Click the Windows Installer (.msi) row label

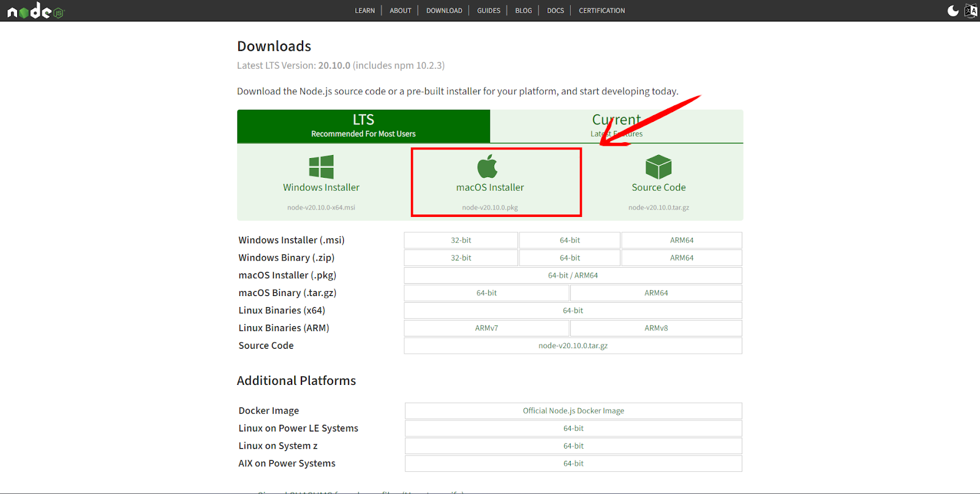[292, 240]
